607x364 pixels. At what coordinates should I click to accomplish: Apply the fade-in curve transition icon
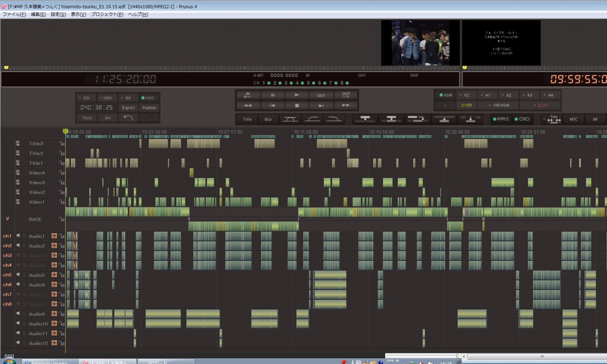[x=312, y=119]
